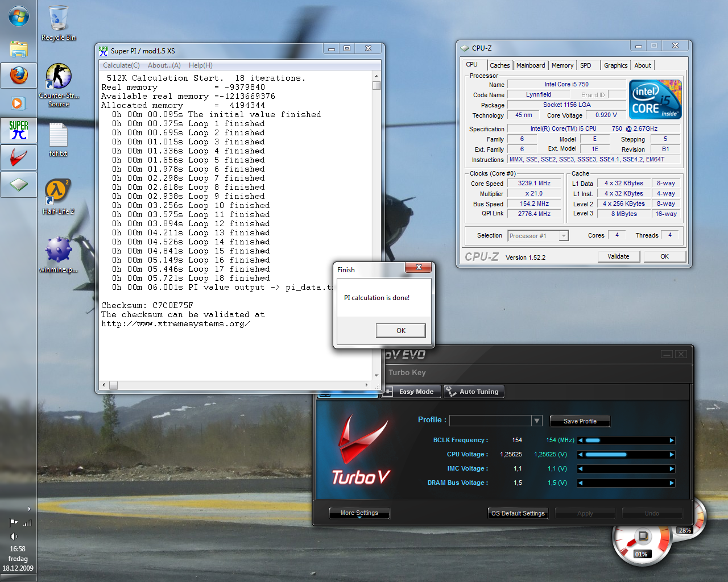728x582 pixels.
Task: Switch to the Caches tab in CPU-Z
Action: click(x=500, y=65)
